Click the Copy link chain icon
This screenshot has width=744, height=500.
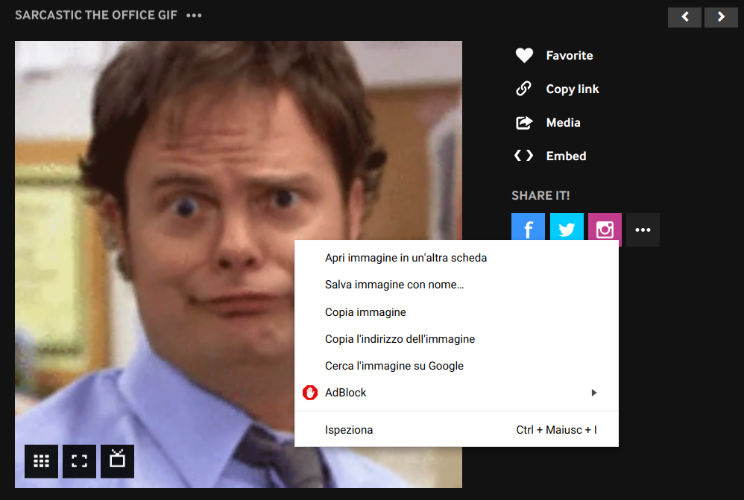(524, 88)
